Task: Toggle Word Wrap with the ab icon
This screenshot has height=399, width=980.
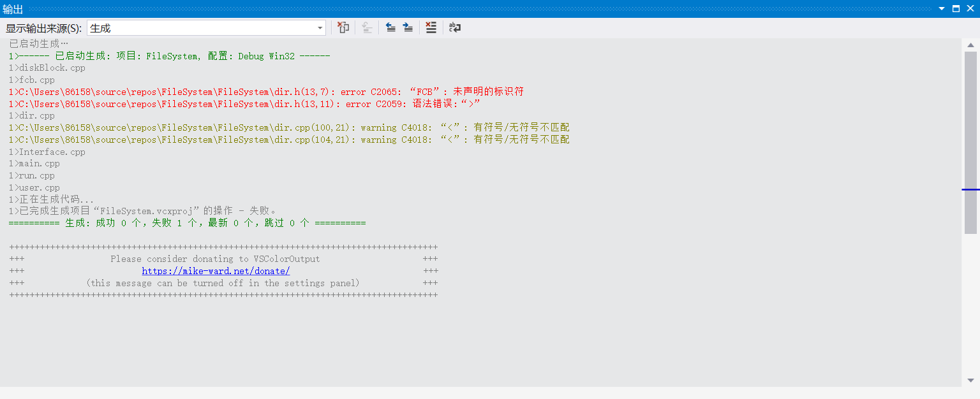Action: [454, 27]
